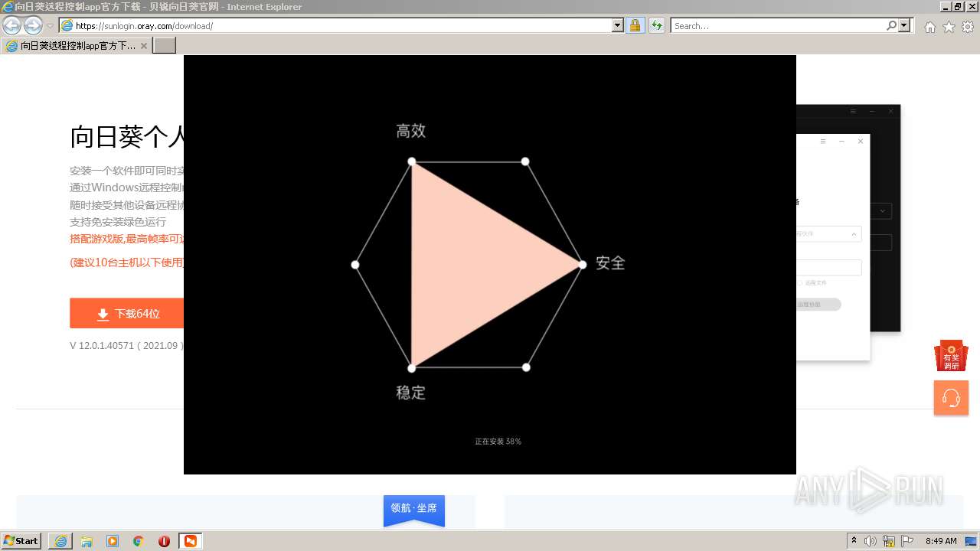Click the 向日葵个人 page heading
Screen dimensions: 980x551
coord(127,138)
